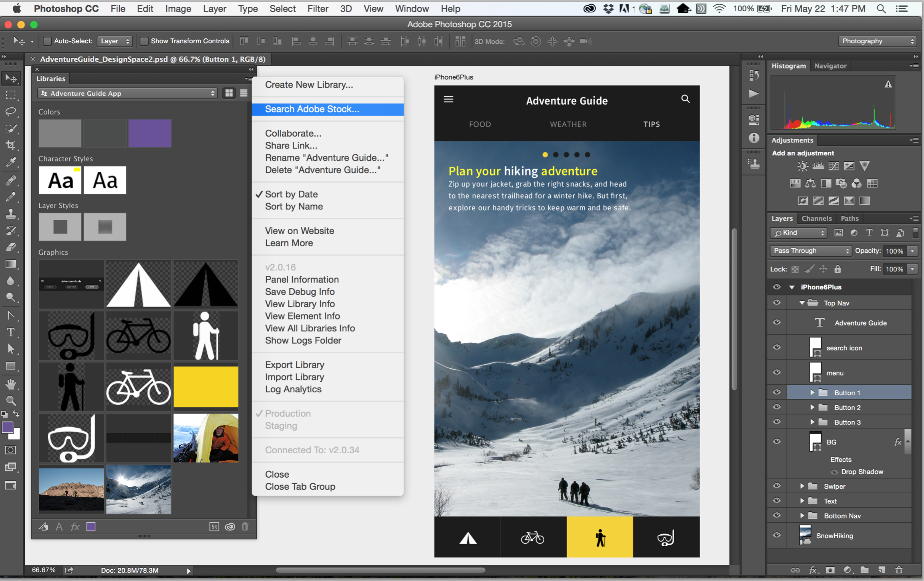Screen dimensions: 924x581
Task: Click Create New Library option
Action: tap(309, 85)
